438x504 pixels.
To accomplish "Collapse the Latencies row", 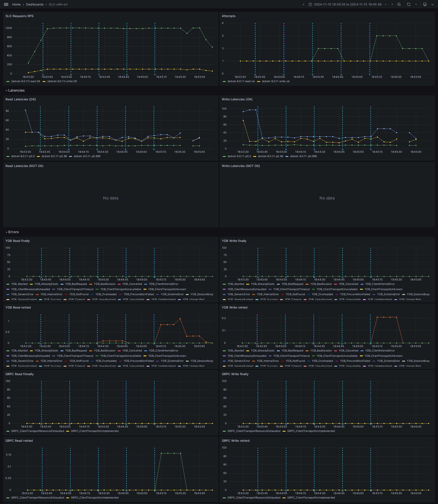I will [15, 91].
